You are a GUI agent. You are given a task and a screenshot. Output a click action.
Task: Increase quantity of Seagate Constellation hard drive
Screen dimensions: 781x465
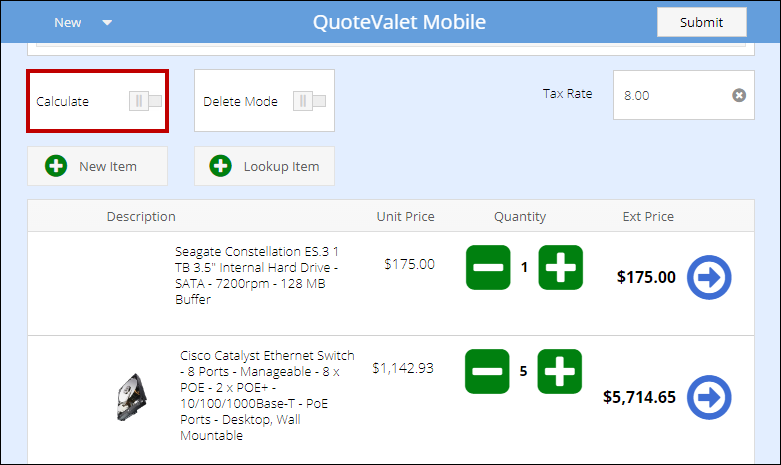(x=560, y=267)
